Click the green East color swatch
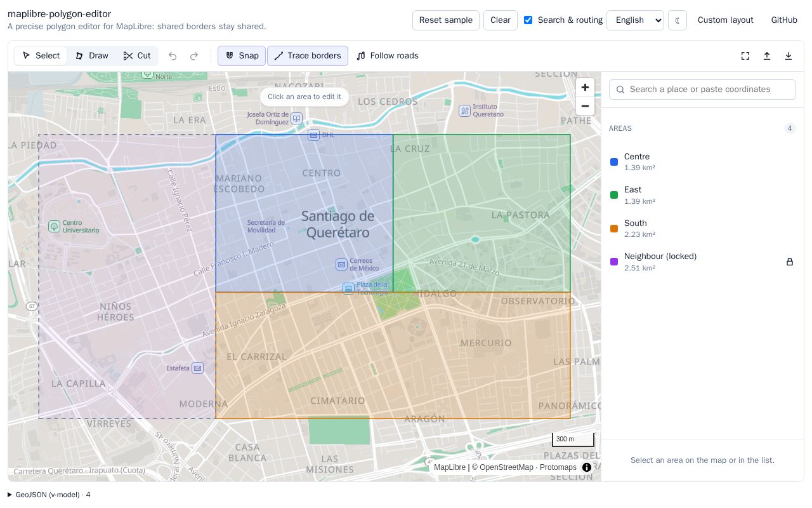The height and width of the screenshot is (508, 812). coord(614,195)
